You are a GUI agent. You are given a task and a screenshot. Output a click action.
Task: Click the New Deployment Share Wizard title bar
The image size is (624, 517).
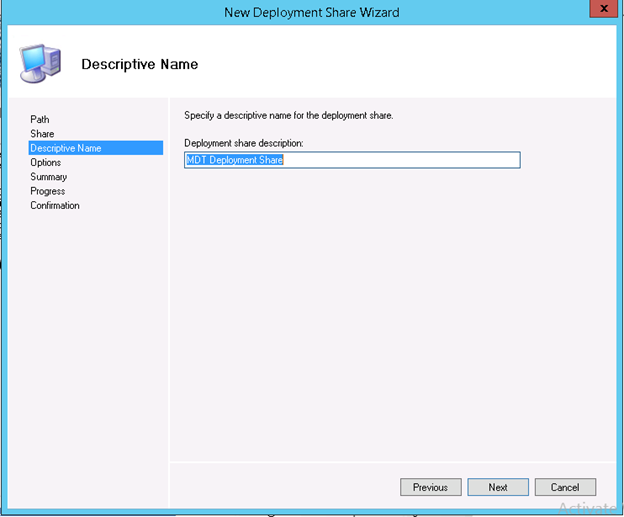312,12
